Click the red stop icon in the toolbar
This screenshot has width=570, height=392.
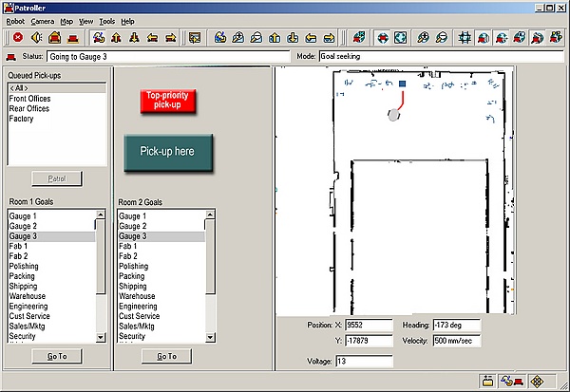tap(17, 38)
